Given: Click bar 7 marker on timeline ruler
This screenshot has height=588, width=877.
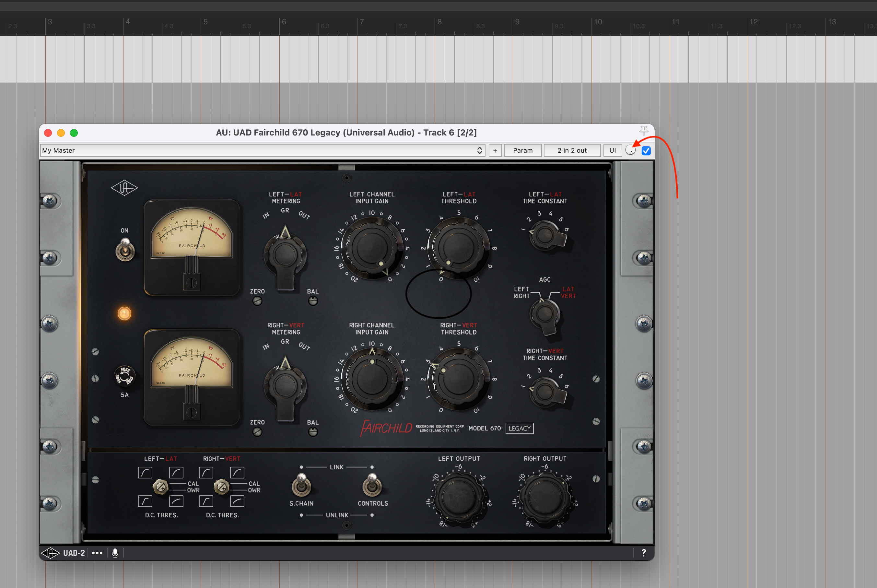Looking at the screenshot, I should click(x=361, y=22).
